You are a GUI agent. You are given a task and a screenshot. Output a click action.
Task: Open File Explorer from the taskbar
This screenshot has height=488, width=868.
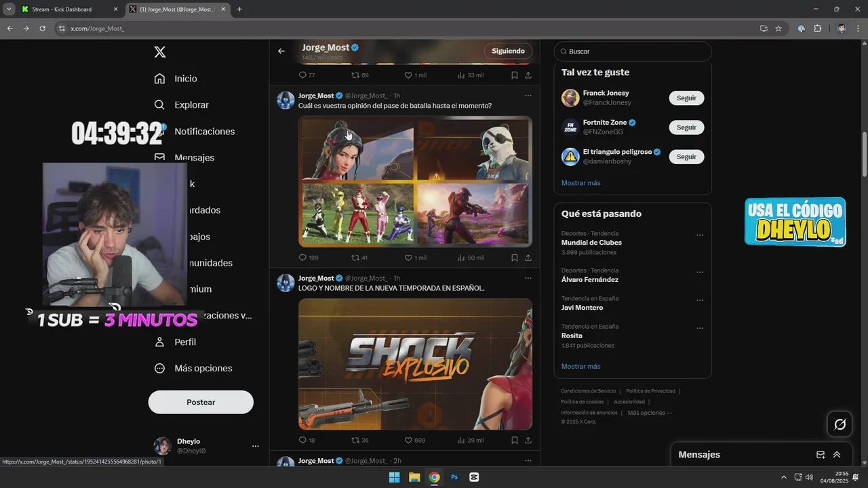tap(414, 477)
